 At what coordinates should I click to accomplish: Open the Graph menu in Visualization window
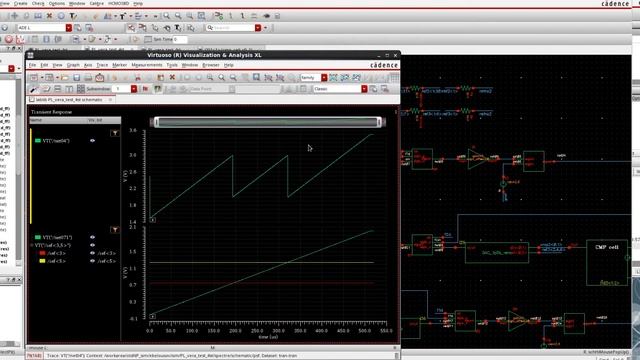[73, 65]
